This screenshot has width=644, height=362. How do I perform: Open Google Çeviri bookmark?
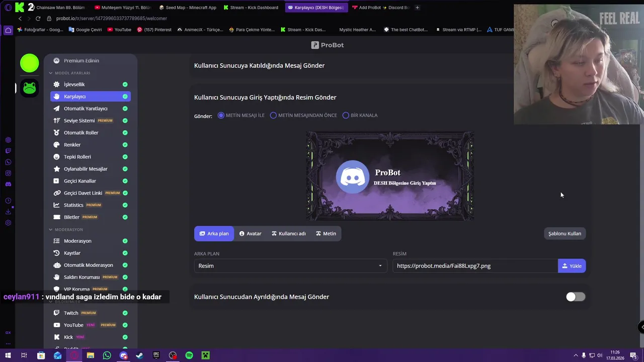click(x=85, y=30)
